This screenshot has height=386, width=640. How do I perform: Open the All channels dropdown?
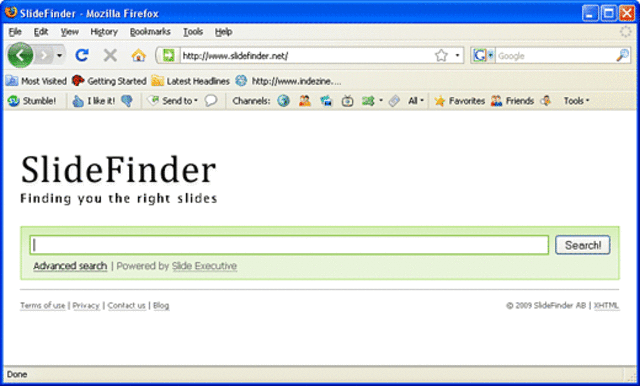416,101
